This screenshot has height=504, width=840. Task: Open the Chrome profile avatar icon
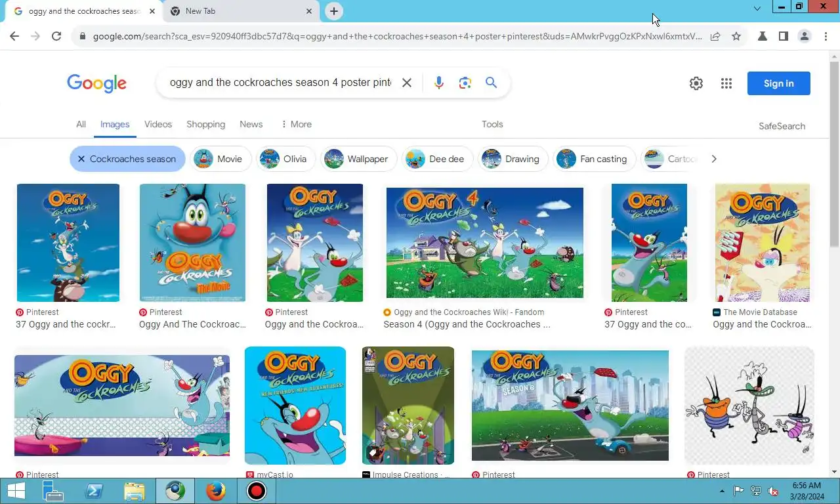click(x=804, y=37)
